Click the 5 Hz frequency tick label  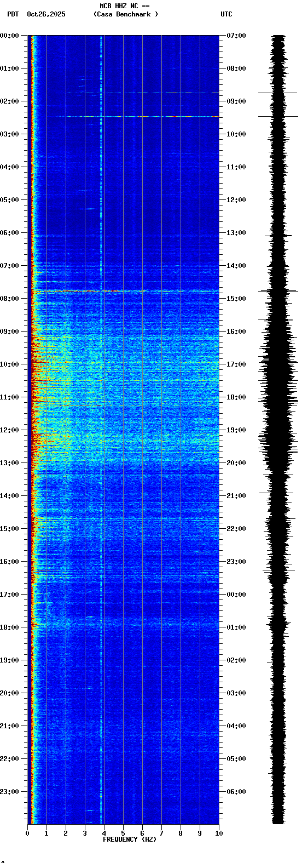tap(123, 833)
